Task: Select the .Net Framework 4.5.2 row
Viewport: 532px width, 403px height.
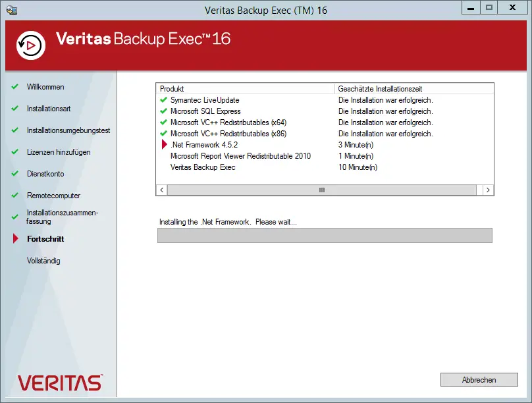Action: [x=325, y=145]
